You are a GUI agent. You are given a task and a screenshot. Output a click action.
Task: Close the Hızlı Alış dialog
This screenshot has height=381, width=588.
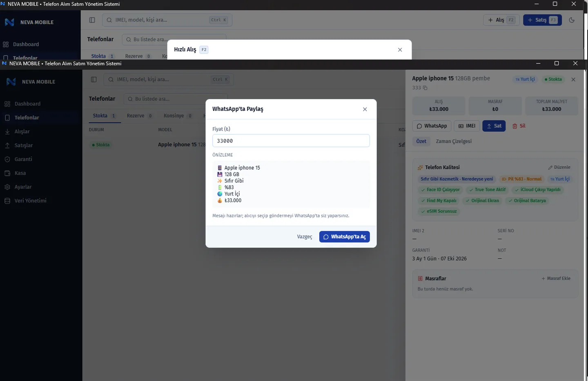(400, 50)
